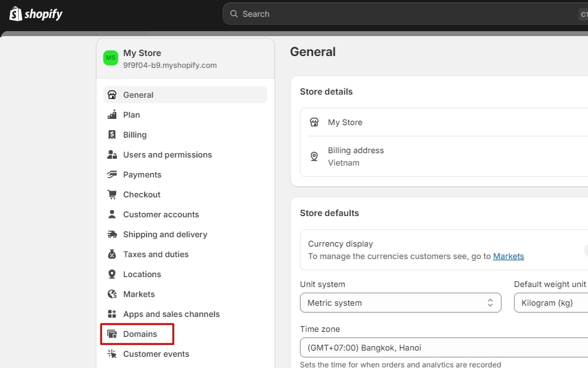
Task: Click the Locations pin icon in sidebar
Action: pyautogui.click(x=112, y=274)
